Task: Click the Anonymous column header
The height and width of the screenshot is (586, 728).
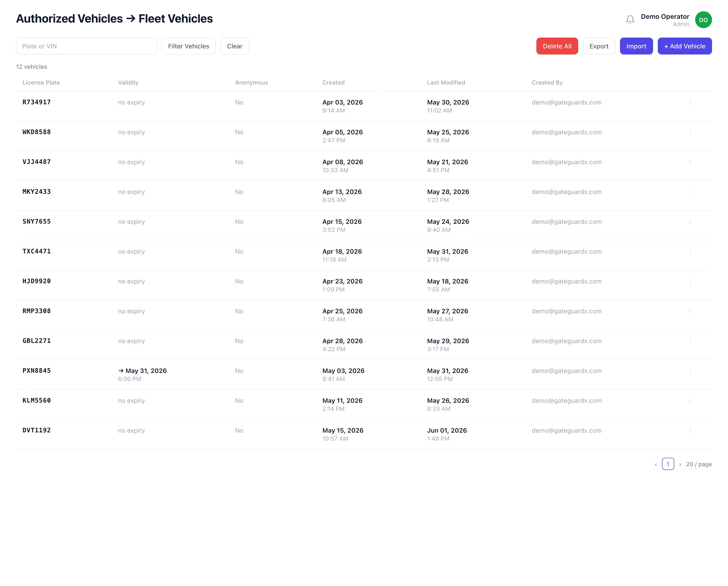Action: pos(252,82)
